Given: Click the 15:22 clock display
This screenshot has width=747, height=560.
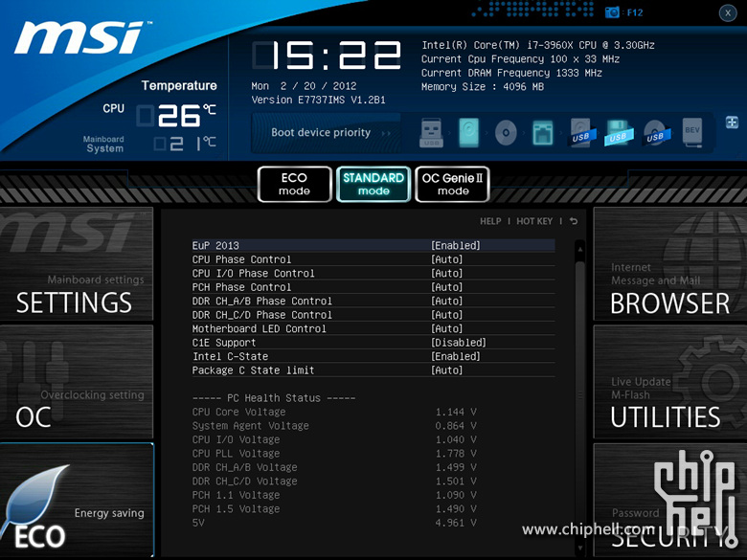Looking at the screenshot, I should pyautogui.click(x=327, y=56).
